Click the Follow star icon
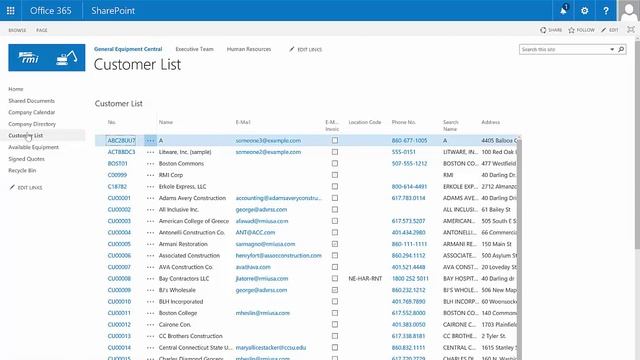Viewport: 640px width, 360px height. click(571, 30)
